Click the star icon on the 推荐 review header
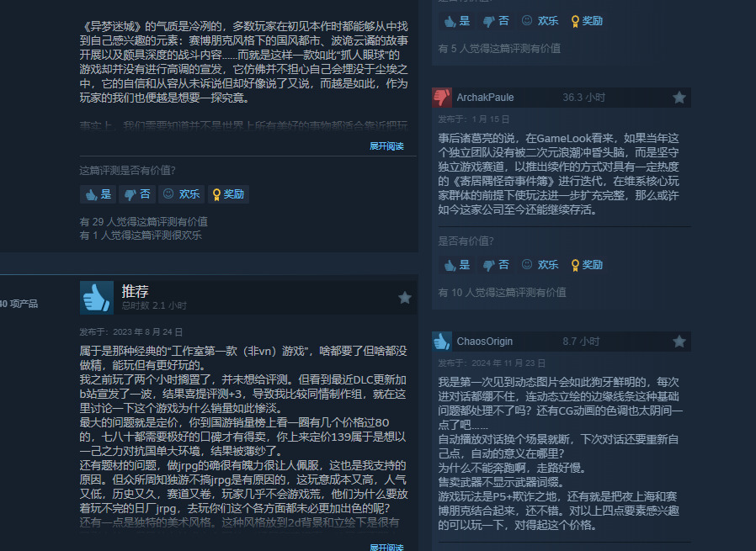Viewport: 756px width, 551px height. pos(404,298)
